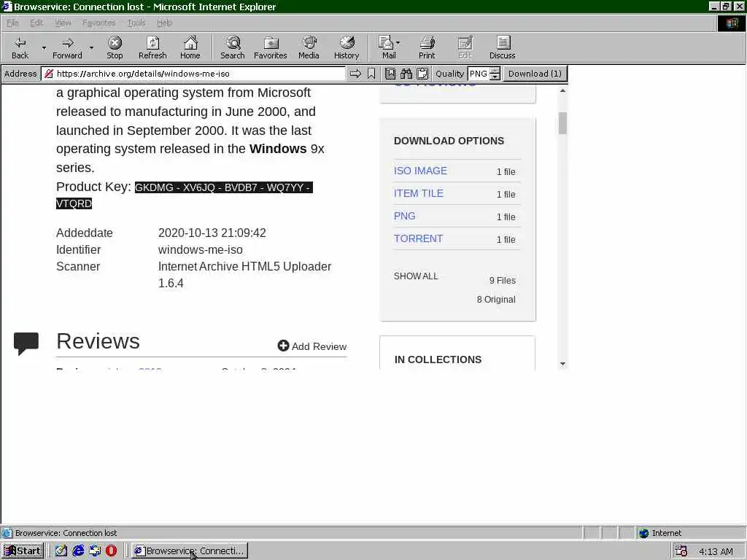
Task: Click the Quality spinner arrows
Action: (495, 74)
